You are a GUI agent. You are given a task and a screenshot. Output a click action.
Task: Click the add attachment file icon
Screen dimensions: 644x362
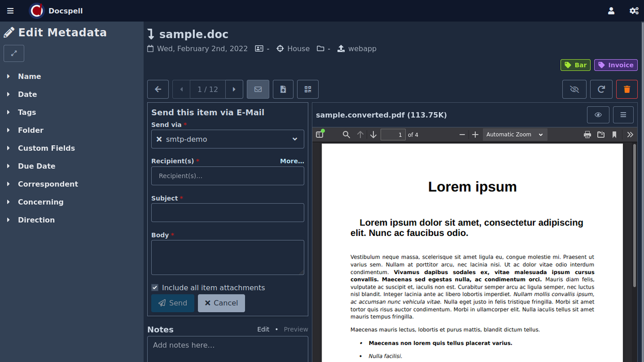283,90
